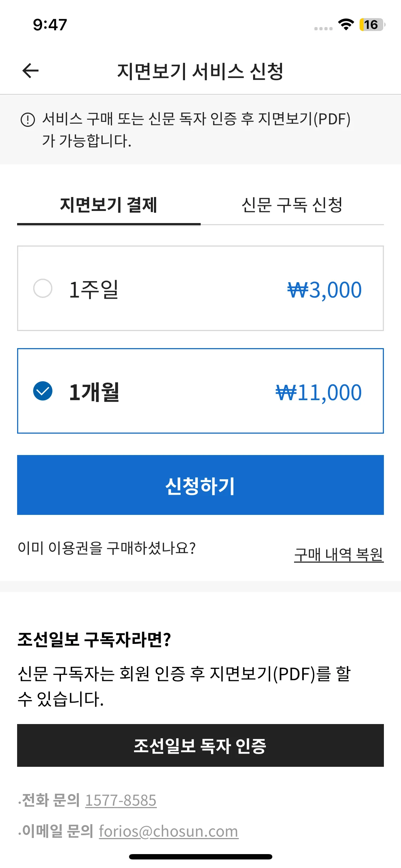Open the 구매 내역 복원 link
This screenshot has width=401, height=868.
click(x=339, y=555)
